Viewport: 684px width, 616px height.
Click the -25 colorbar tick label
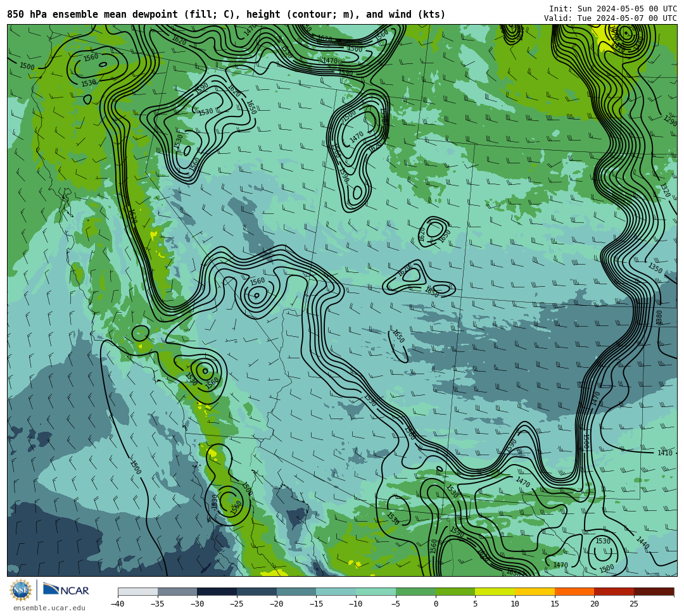pos(236,604)
